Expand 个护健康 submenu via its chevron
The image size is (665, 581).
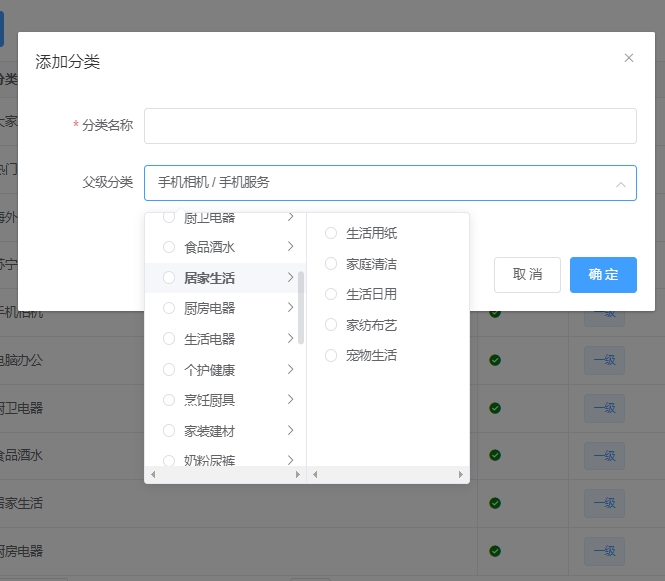[x=291, y=369]
